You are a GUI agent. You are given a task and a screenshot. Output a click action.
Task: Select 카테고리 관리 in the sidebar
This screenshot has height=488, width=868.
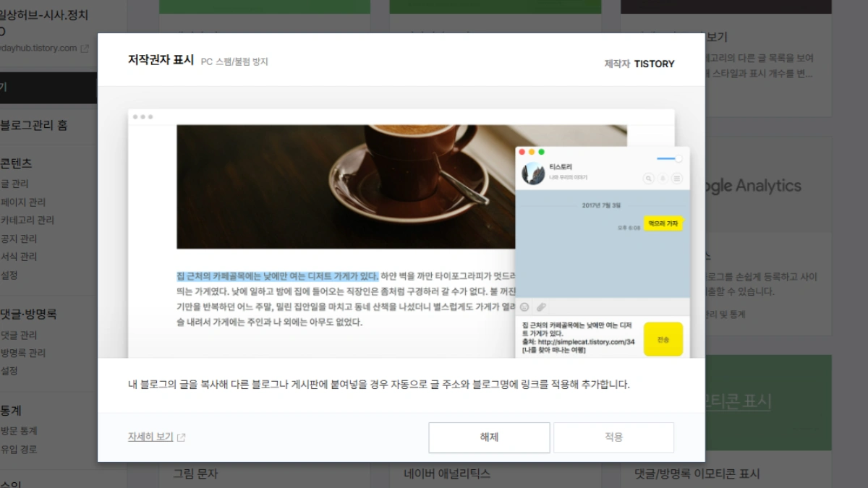(x=27, y=220)
